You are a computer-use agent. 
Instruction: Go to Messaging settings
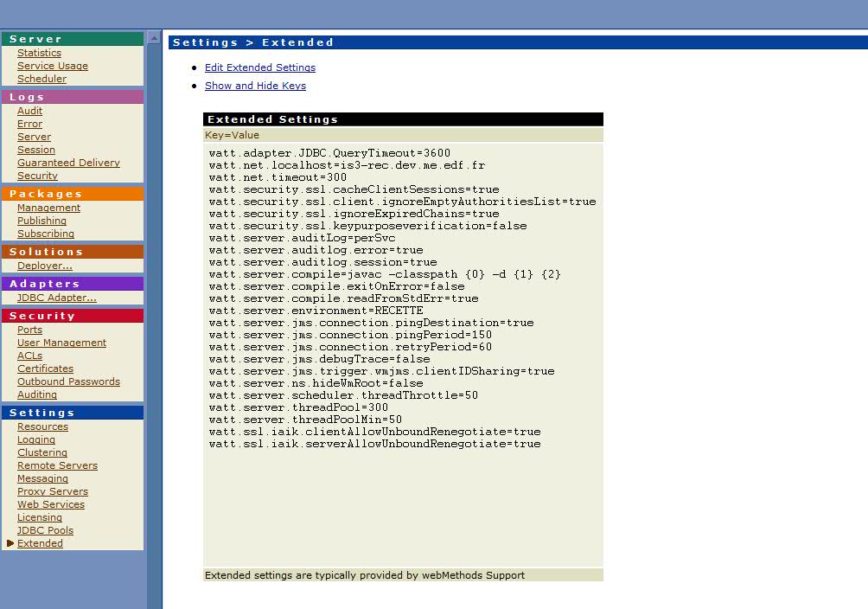coord(42,478)
